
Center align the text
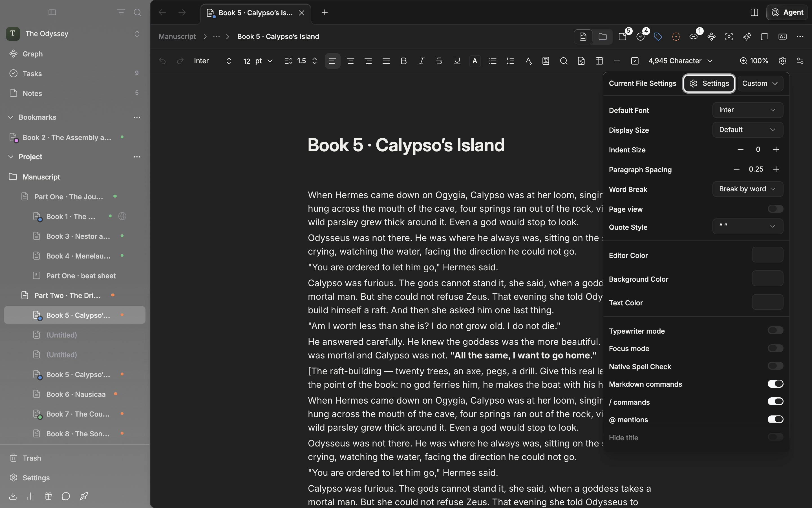click(x=350, y=61)
